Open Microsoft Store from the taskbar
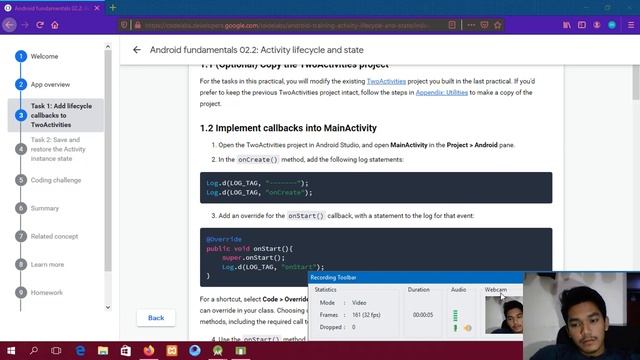The height and width of the screenshot is (360, 640). click(126, 351)
